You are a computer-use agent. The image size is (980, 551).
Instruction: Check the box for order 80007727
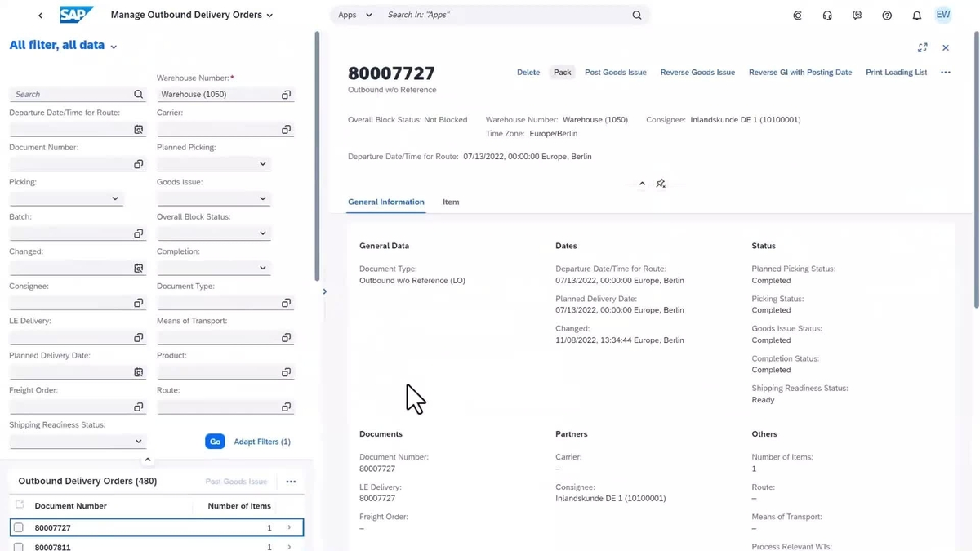click(19, 528)
